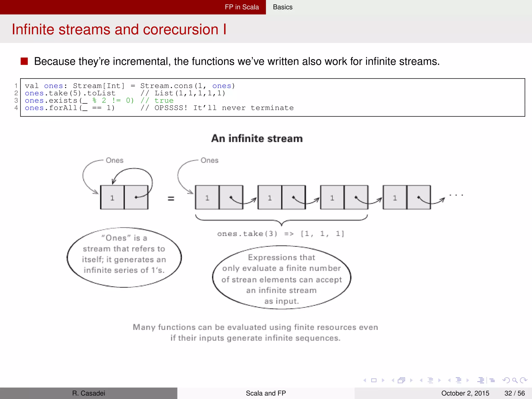Viewport: 532px width, 399px height.
Task: Click comment '// OPSSSS! It'll never terminate'
Action: point(217,108)
